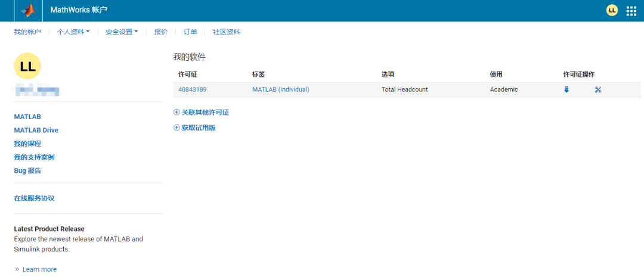The height and width of the screenshot is (280, 644).
Task: Click the plus icon beside 关联其他许可证
Action: coord(177,112)
